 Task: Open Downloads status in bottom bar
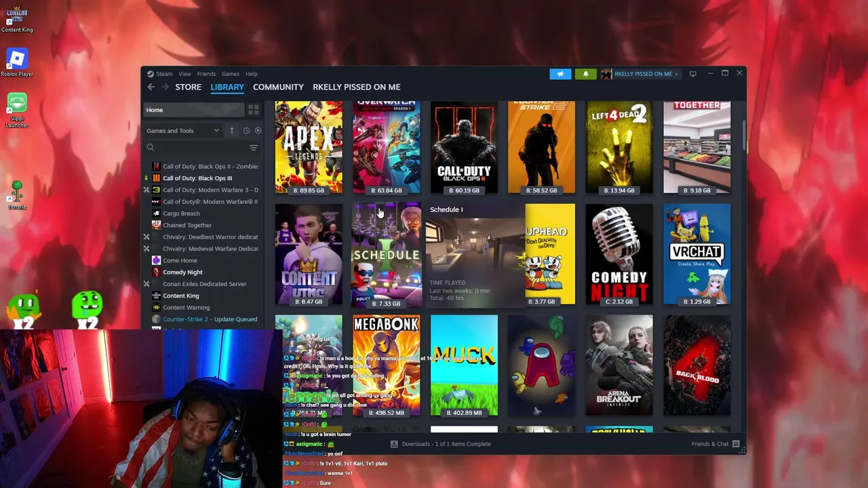[440, 444]
